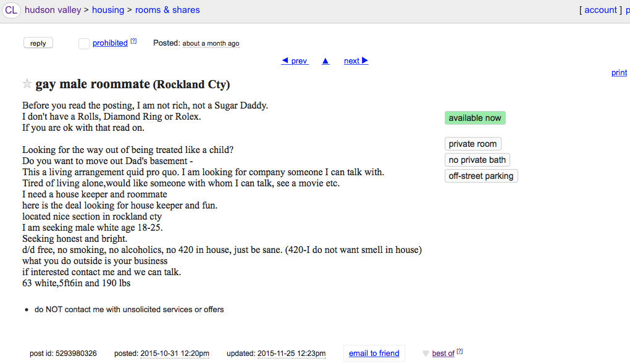Image resolution: width=630 pixels, height=364 pixels.
Task: Open the account link
Action: (600, 10)
